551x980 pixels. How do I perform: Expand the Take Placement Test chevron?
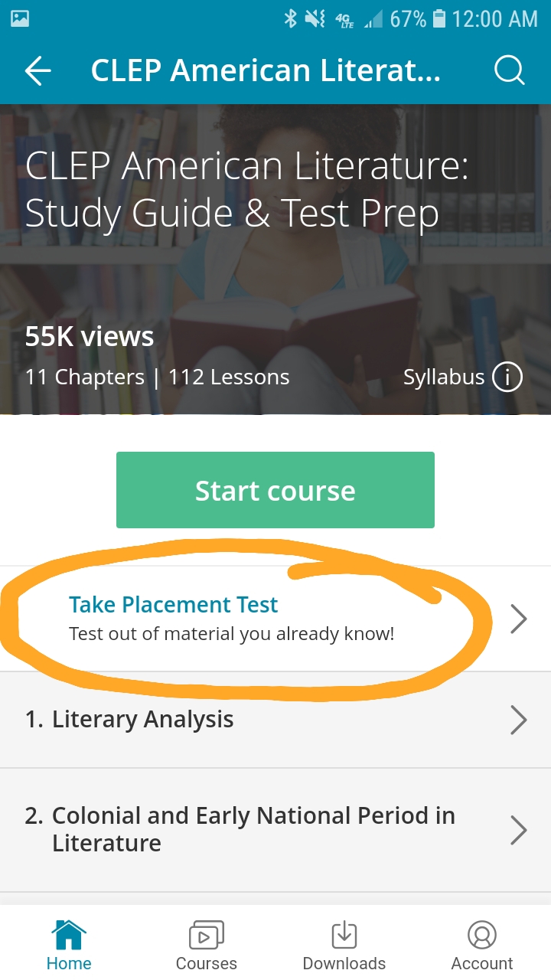point(519,619)
